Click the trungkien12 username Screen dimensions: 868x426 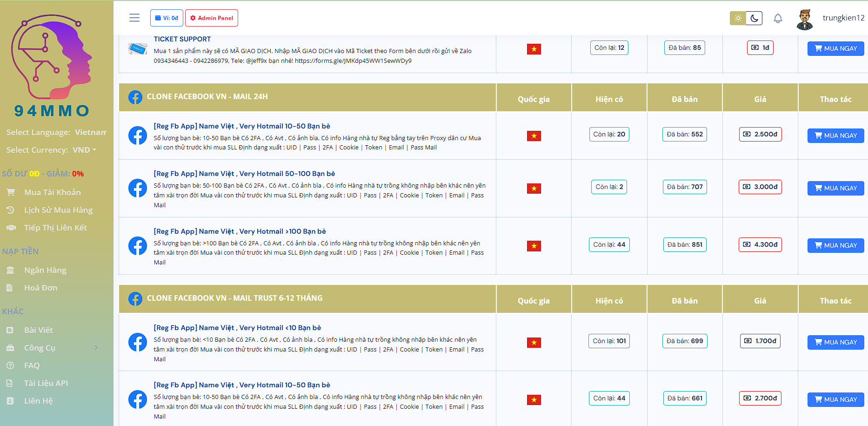[843, 18]
